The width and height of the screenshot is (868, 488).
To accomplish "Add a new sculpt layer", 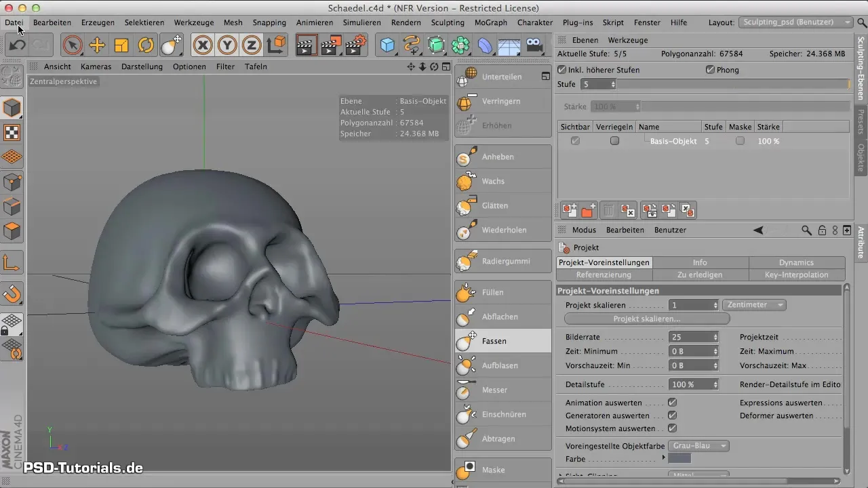I will pyautogui.click(x=570, y=211).
